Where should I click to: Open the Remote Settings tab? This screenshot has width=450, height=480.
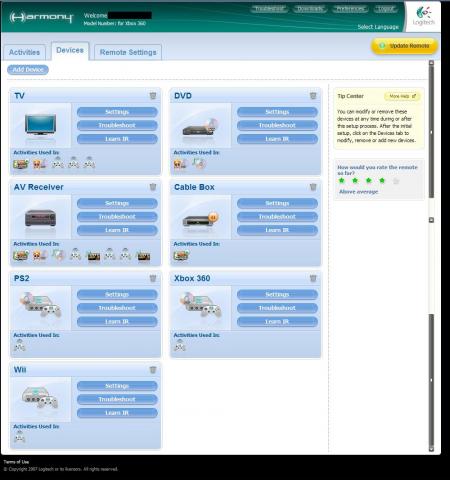tap(128, 52)
